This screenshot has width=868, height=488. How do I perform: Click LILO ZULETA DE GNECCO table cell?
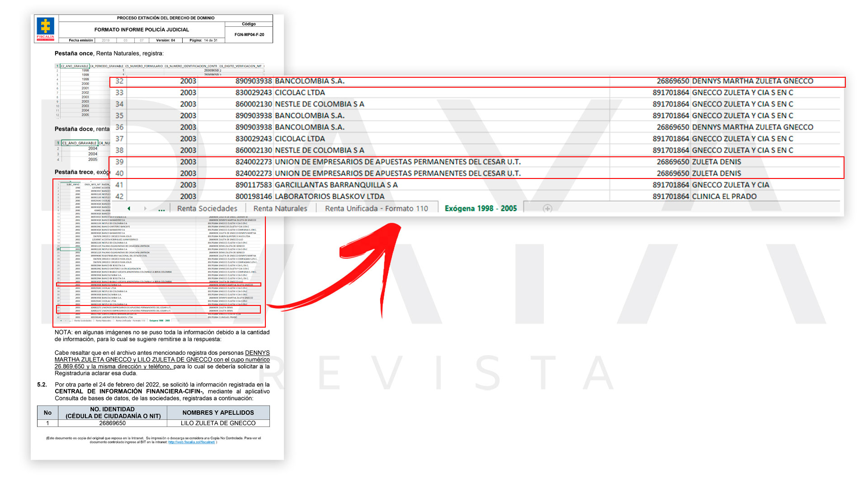218,423
